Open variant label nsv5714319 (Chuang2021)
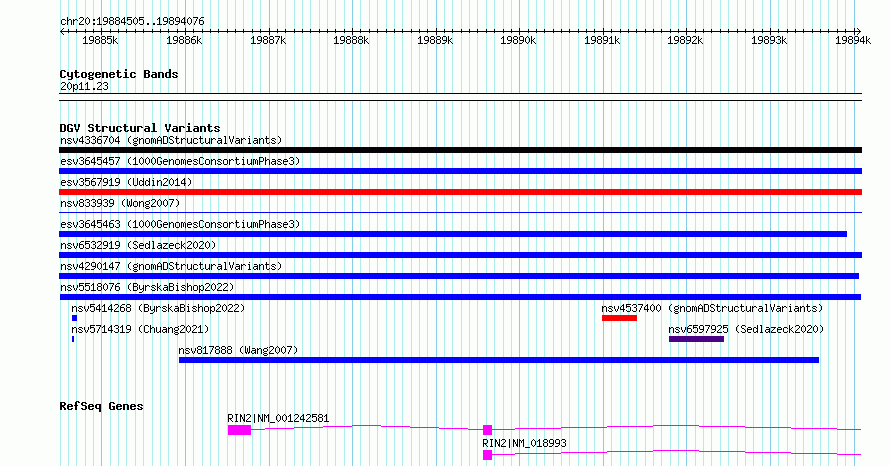Screen dimensions: 890x466 (x=140, y=329)
